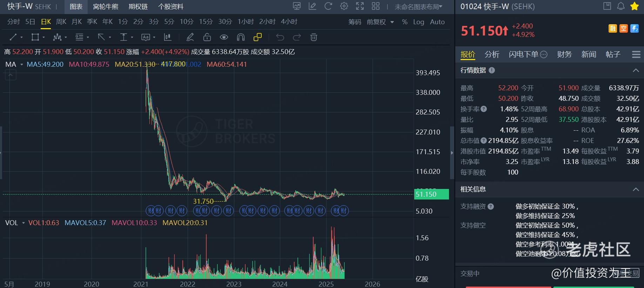
Task: Select the wave pattern drawing tool
Action: pos(57,37)
